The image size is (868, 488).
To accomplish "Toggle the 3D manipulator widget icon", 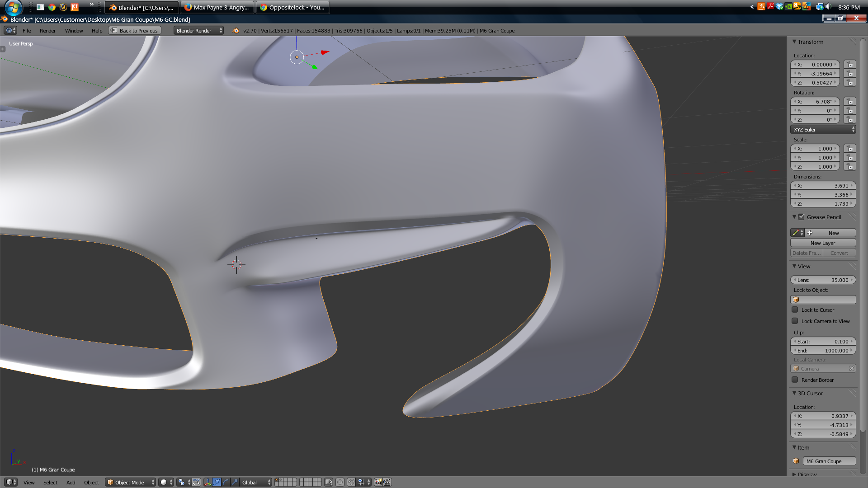I will click(x=208, y=482).
